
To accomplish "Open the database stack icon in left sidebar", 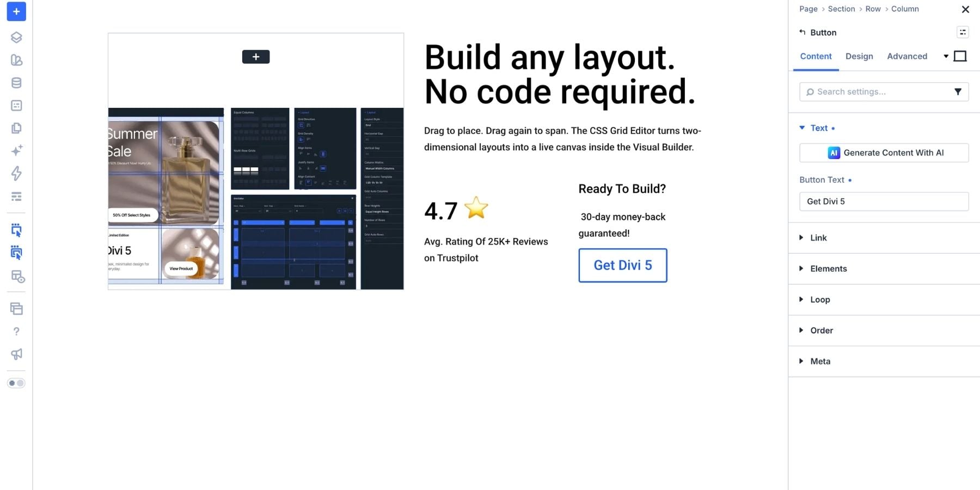I will point(16,83).
